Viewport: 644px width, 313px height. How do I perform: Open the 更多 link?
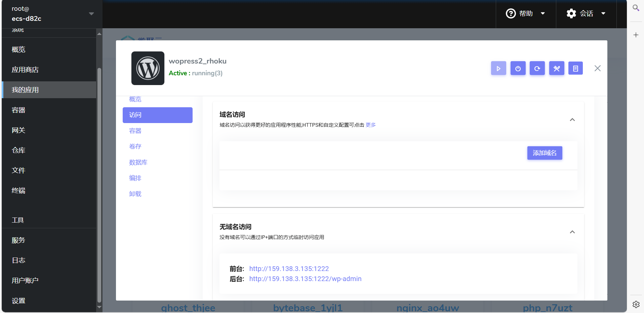[371, 125]
